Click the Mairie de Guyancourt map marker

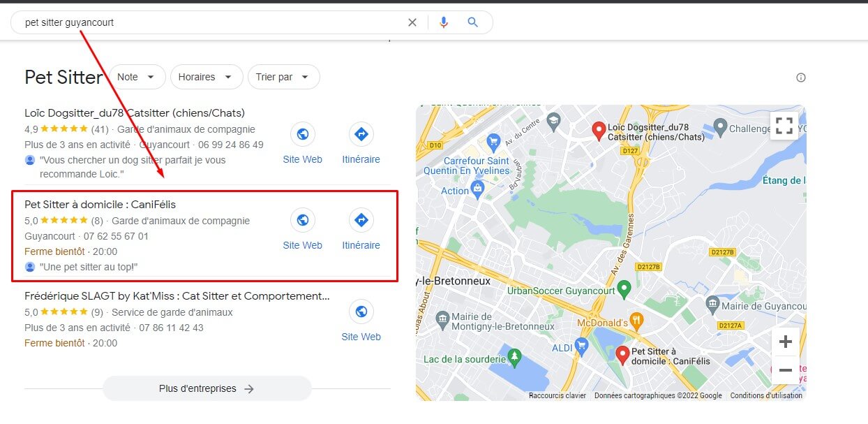pyautogui.click(x=712, y=303)
